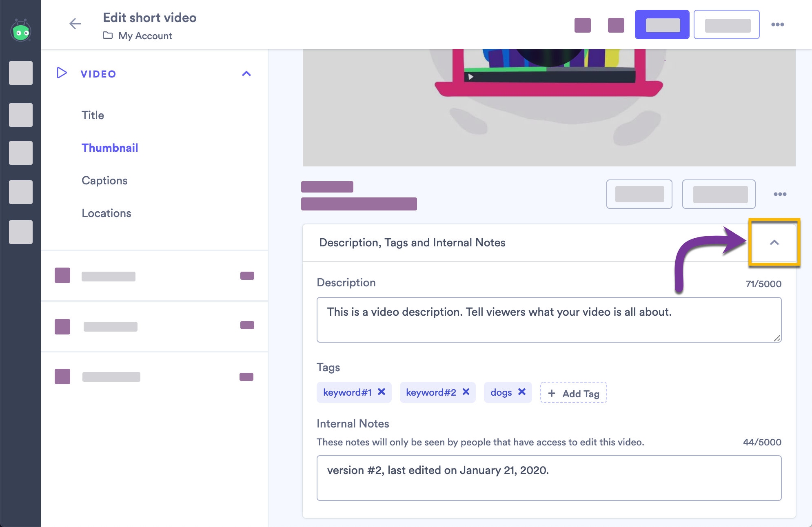This screenshot has width=812, height=527.
Task: Click the green robot logo icon
Action: pos(21,31)
